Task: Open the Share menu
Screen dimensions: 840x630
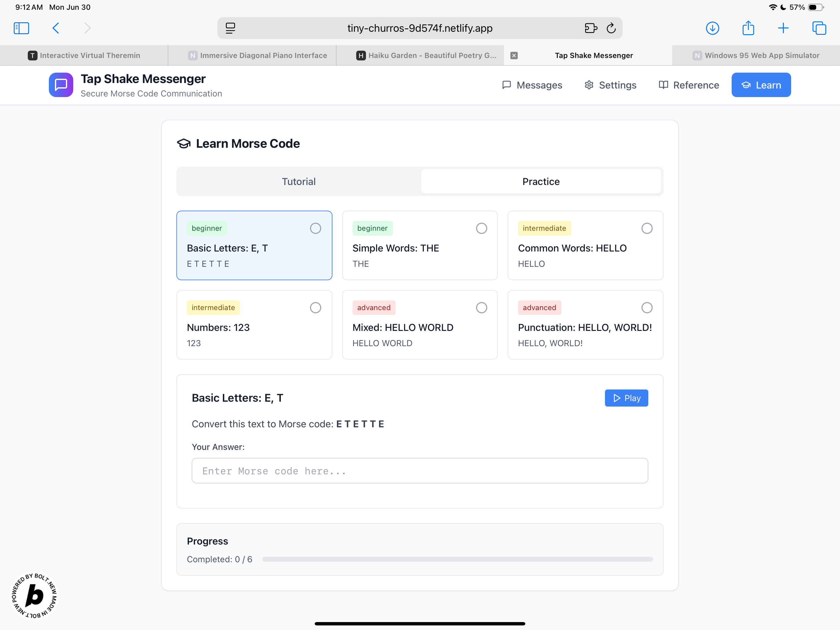Action: click(748, 28)
